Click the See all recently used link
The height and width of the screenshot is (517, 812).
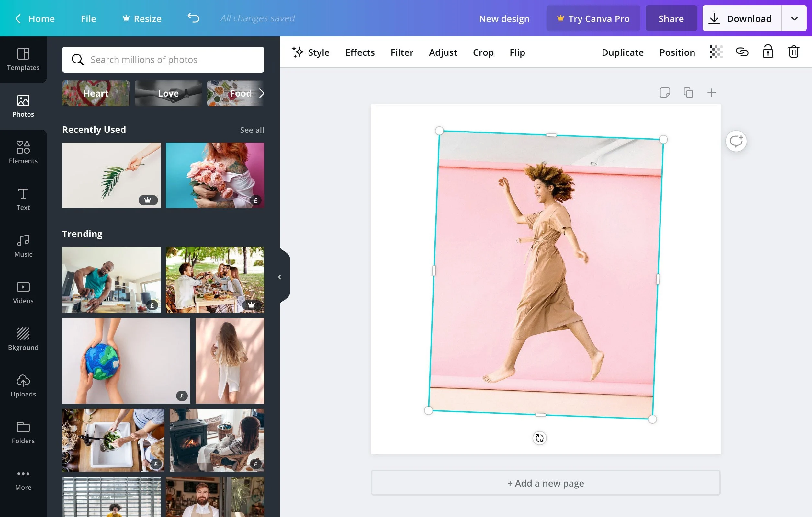[x=252, y=129]
